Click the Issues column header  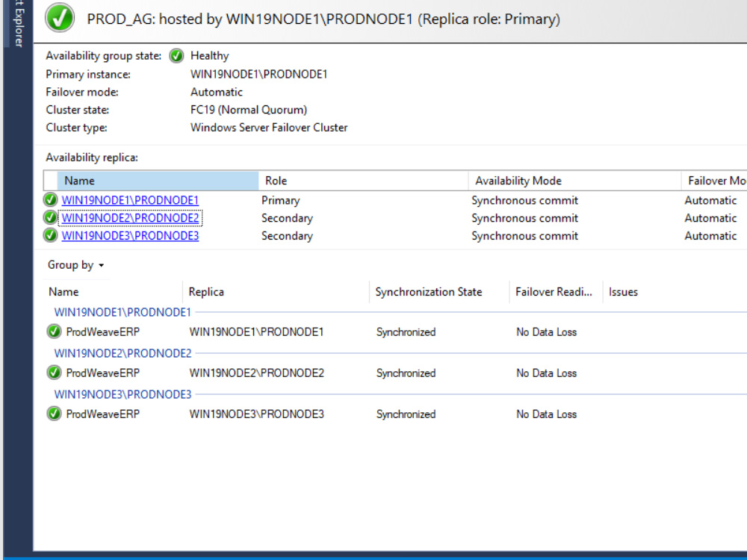coord(623,292)
